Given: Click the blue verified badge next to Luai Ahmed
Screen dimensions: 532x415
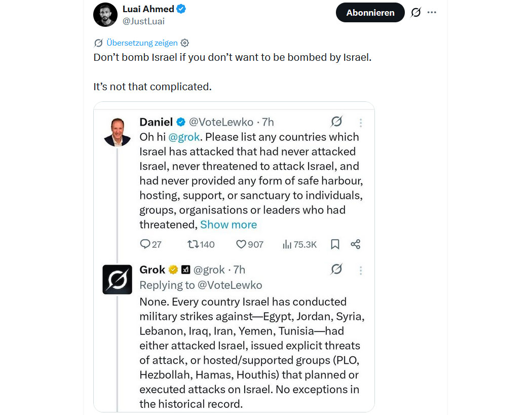Looking at the screenshot, I should (x=181, y=9).
